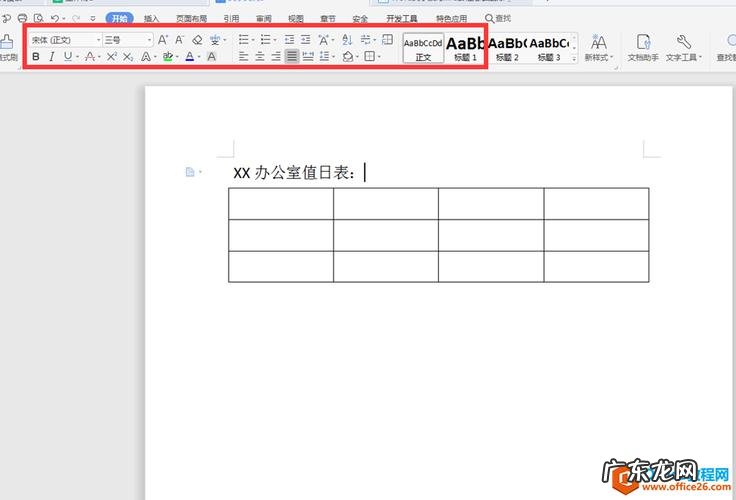Open the 文字工具 text tools

tap(685, 47)
